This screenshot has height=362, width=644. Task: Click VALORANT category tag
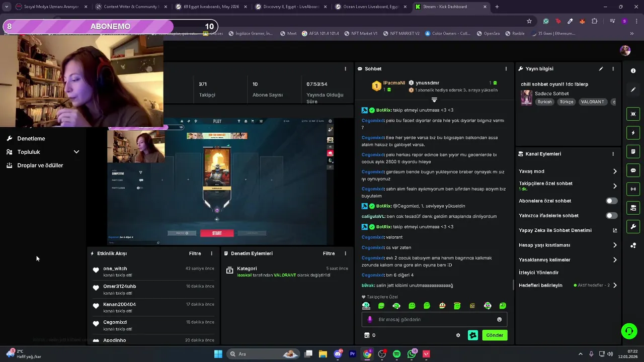pyautogui.click(x=592, y=102)
